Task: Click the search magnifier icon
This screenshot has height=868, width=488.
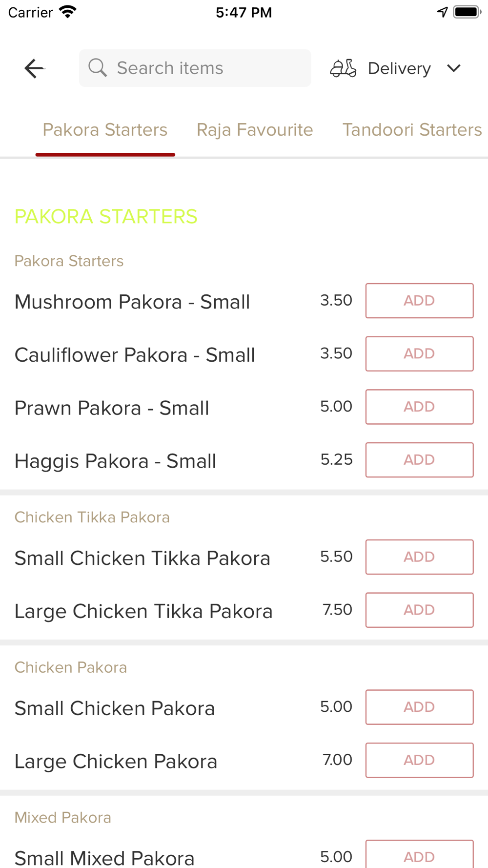Action: (98, 68)
